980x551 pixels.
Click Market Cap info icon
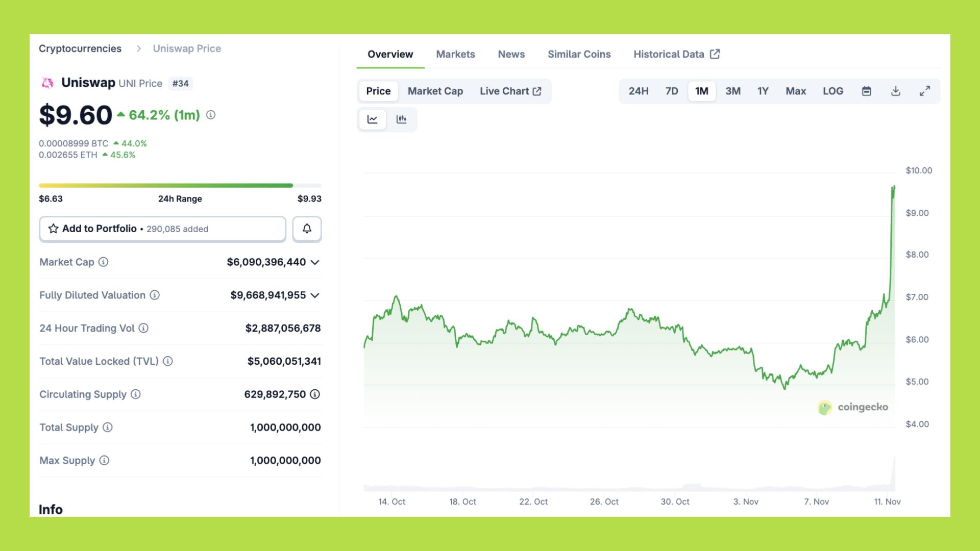pyautogui.click(x=103, y=262)
